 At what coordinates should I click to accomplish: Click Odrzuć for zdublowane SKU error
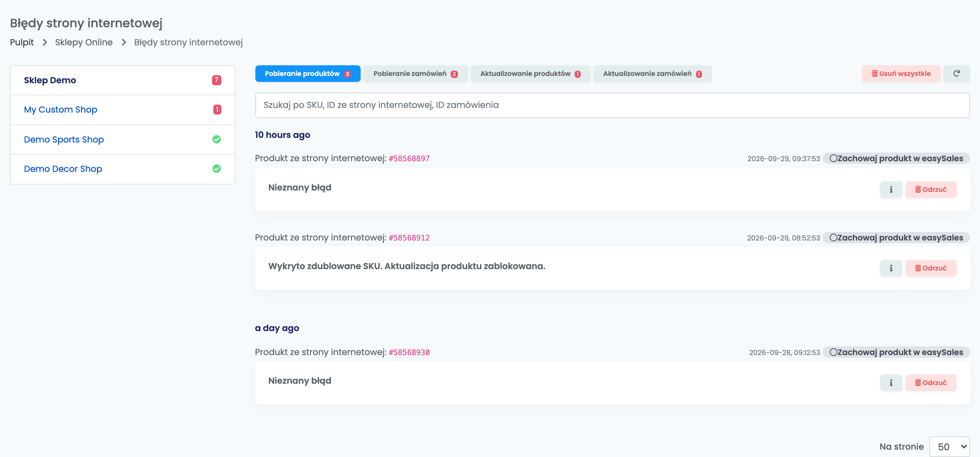tap(931, 268)
